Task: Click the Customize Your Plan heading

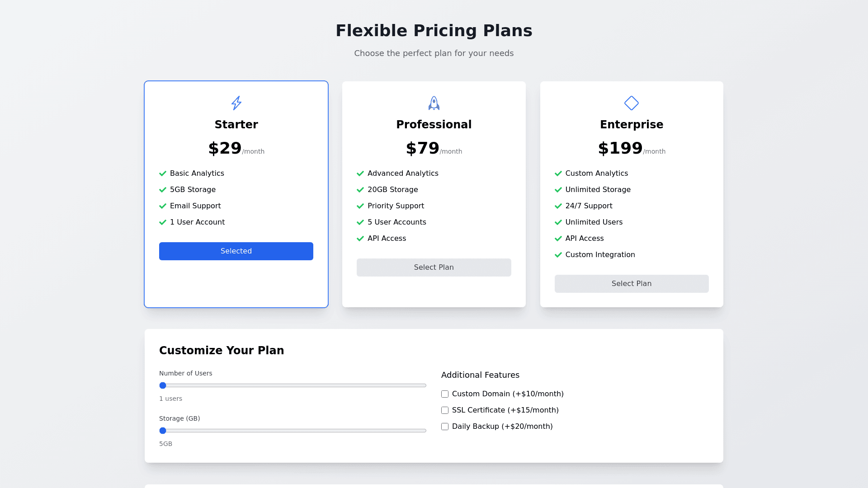Action: tap(222, 351)
